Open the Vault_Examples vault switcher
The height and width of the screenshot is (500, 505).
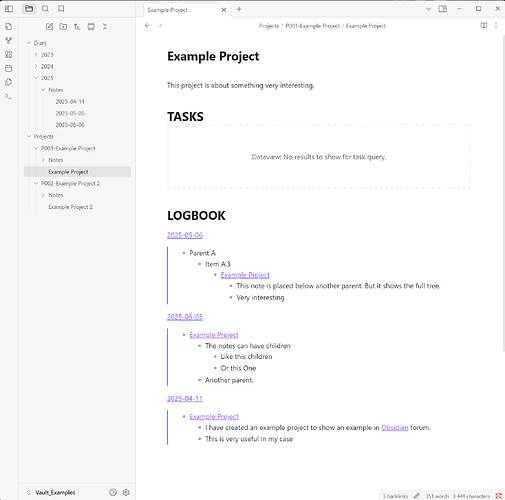[51, 493]
